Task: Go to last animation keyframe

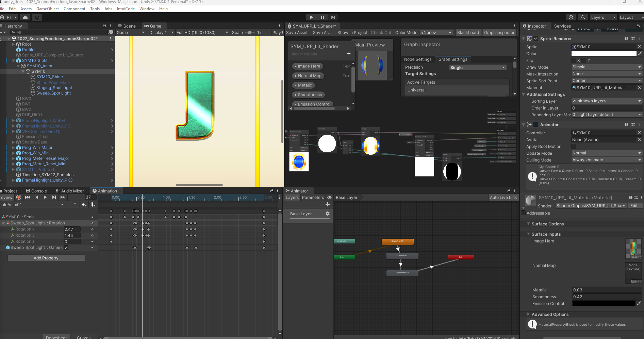Action: (x=63, y=197)
